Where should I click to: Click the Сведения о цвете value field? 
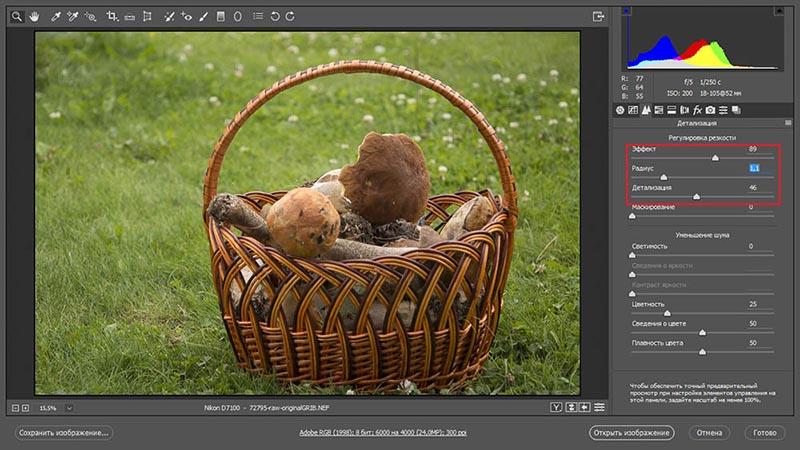coord(753,323)
